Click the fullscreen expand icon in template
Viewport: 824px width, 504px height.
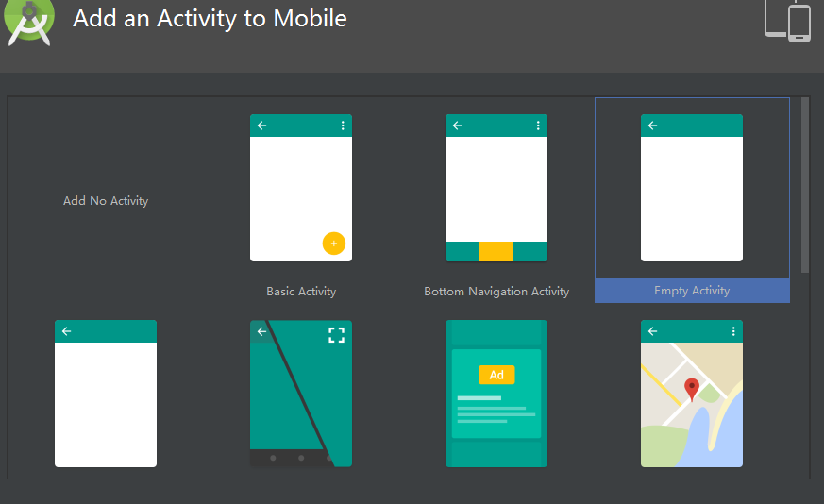tap(336, 335)
